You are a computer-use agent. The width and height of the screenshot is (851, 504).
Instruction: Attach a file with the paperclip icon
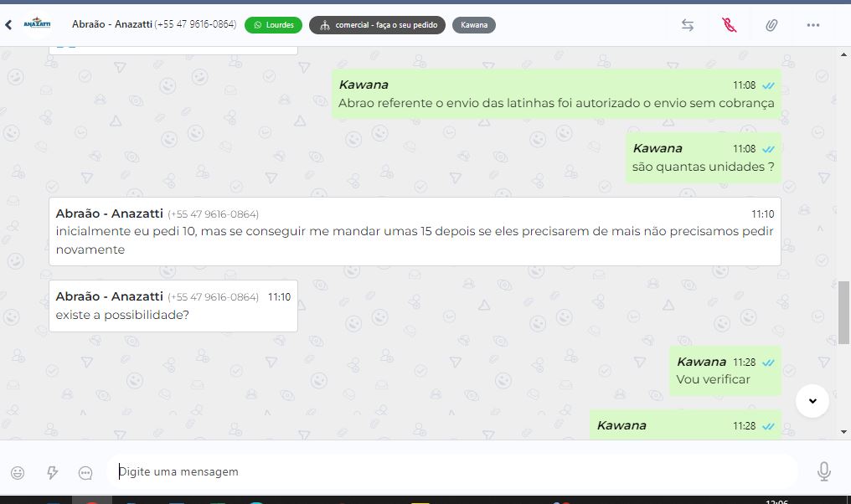click(x=771, y=25)
